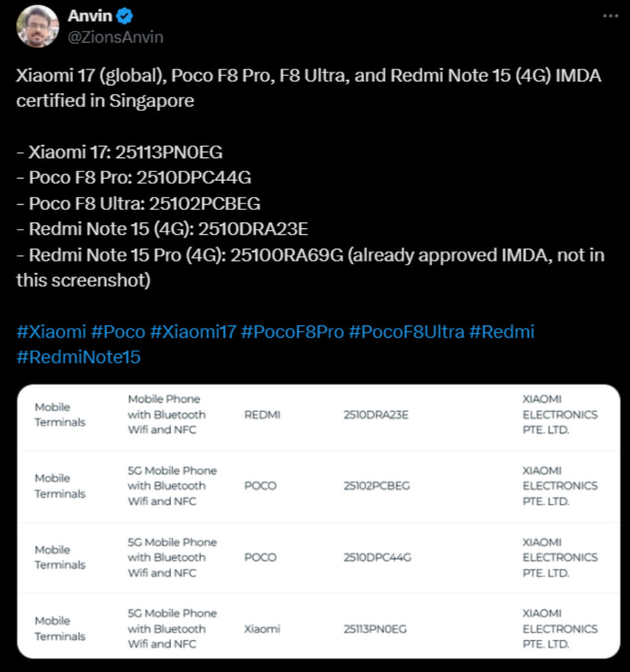Image resolution: width=630 pixels, height=672 pixels.
Task: Open the attached IMDA certification screenshot
Action: coord(318,522)
